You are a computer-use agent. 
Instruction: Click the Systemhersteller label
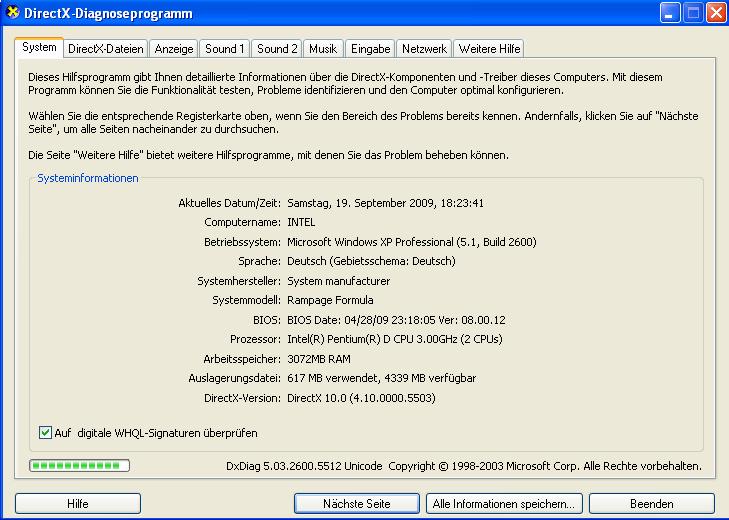pos(239,281)
